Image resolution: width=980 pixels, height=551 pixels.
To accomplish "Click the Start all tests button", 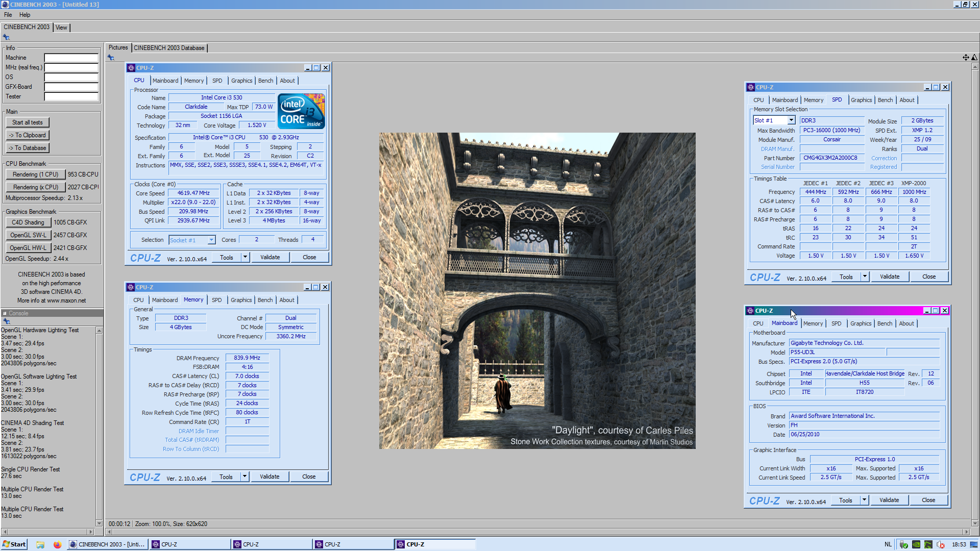I will coord(28,122).
